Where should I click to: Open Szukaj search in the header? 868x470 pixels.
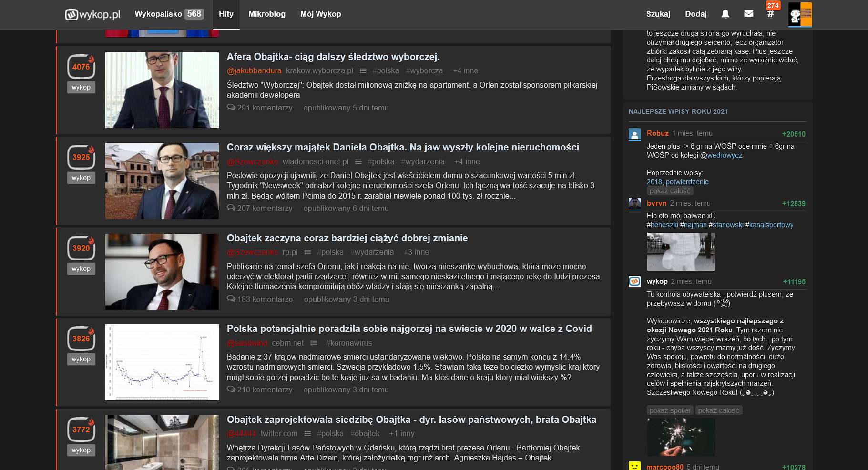658,14
